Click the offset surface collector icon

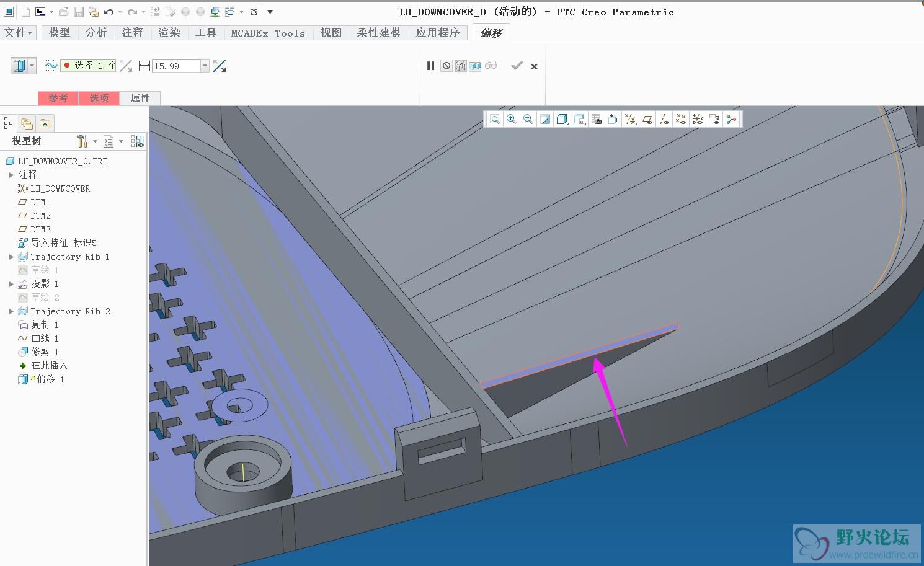click(x=51, y=65)
